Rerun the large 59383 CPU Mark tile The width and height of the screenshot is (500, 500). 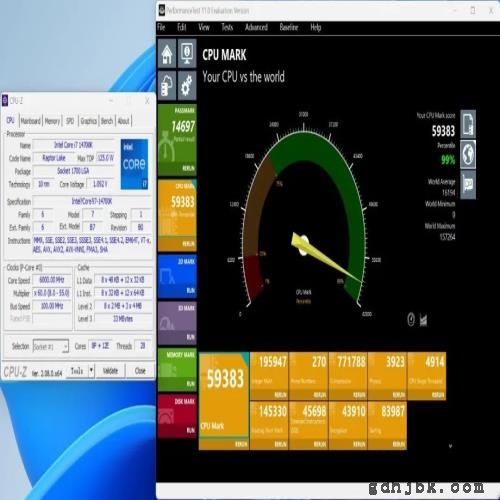click(x=241, y=444)
